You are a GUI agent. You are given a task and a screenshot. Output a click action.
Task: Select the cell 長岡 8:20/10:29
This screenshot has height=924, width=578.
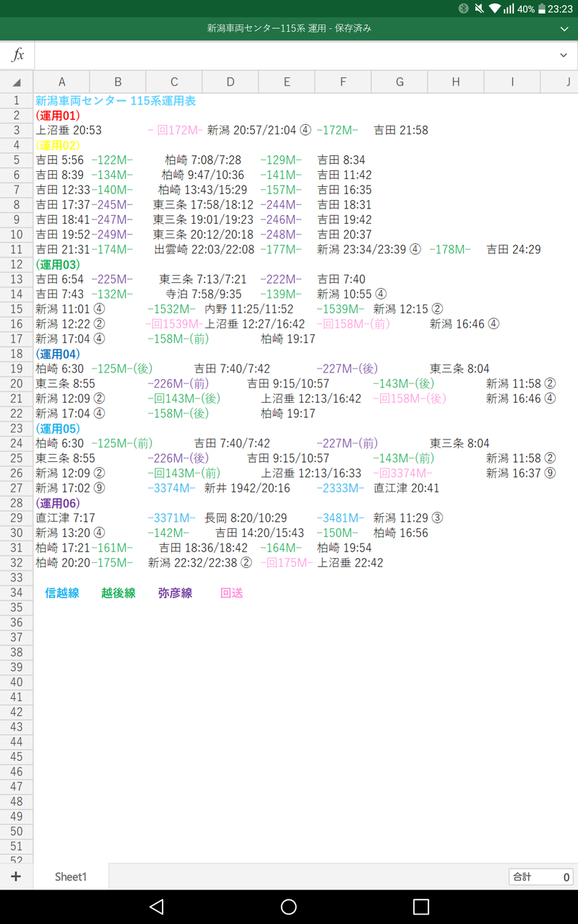[246, 518]
